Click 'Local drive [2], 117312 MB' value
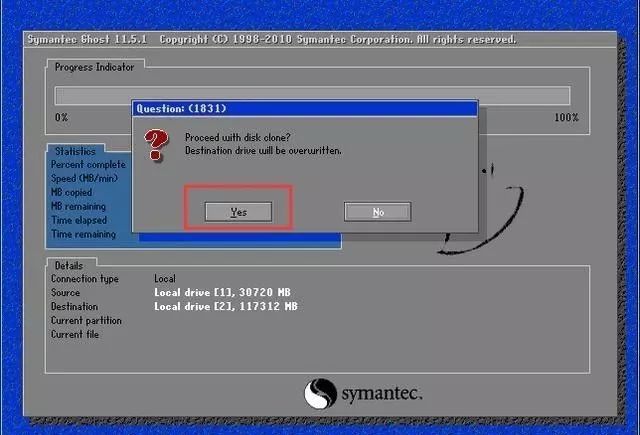Viewport: 640px width, 435px height. (x=226, y=306)
